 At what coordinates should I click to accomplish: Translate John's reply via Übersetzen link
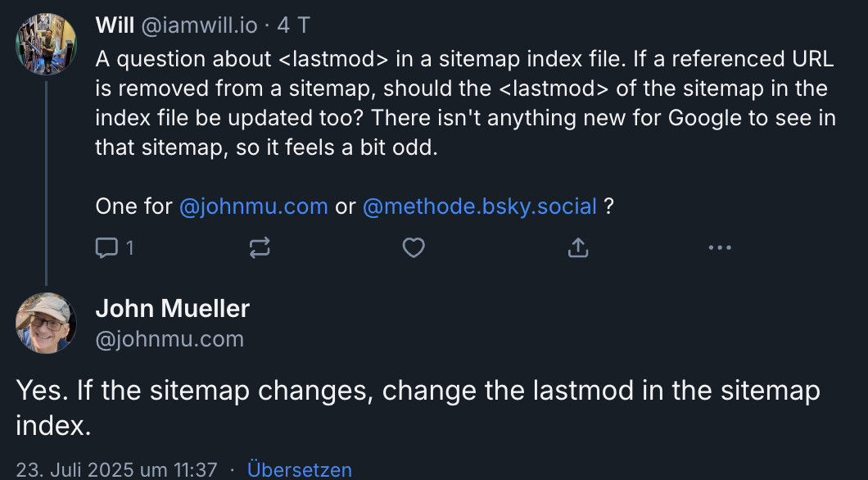pyautogui.click(x=300, y=469)
